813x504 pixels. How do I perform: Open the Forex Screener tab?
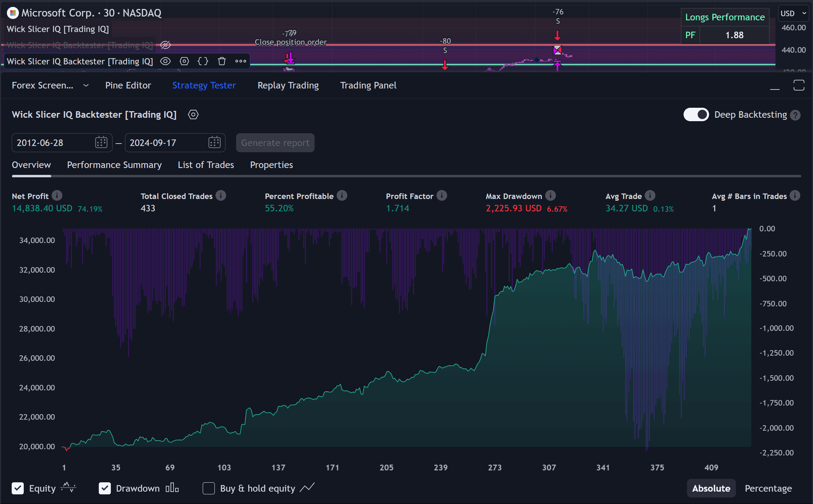(42, 85)
